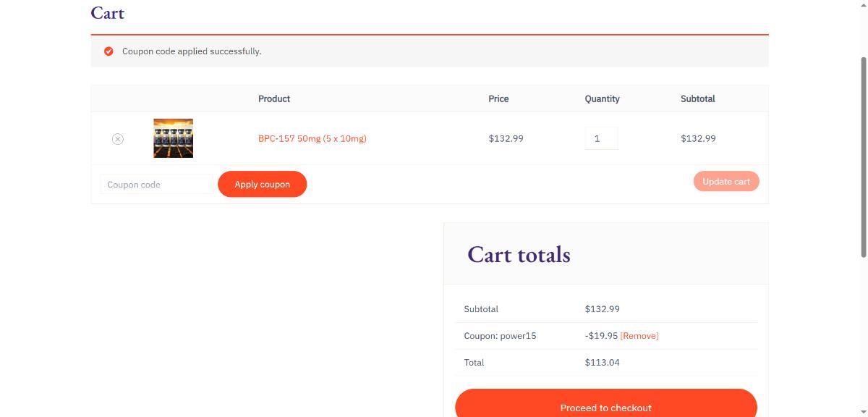Focus the quantity field for BPC-157
Screen dimensions: 868x417
tap(600, 138)
